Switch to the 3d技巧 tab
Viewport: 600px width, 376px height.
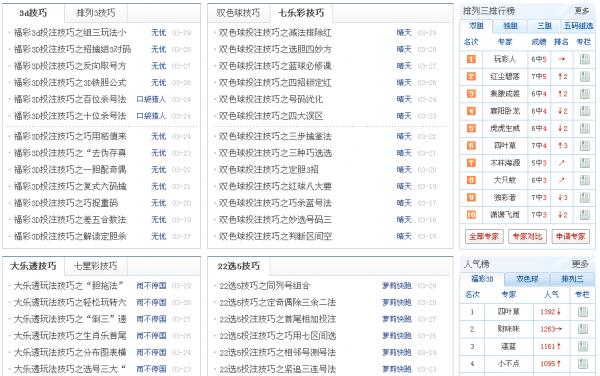tap(33, 13)
